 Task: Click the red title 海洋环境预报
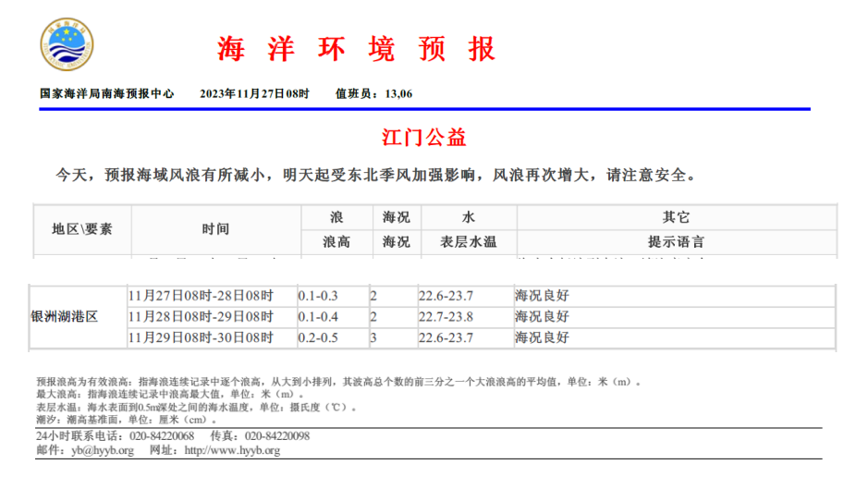(x=357, y=49)
